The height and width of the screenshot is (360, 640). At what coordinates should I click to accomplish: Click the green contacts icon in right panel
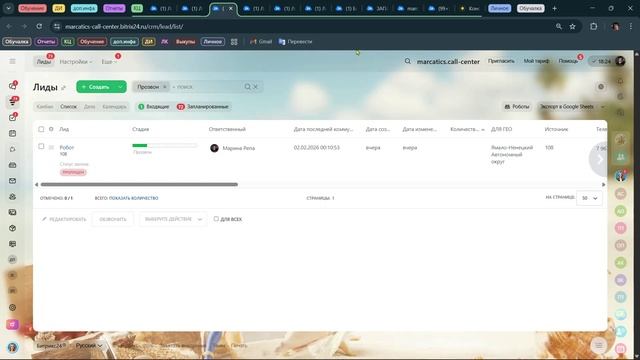pyautogui.click(x=620, y=157)
